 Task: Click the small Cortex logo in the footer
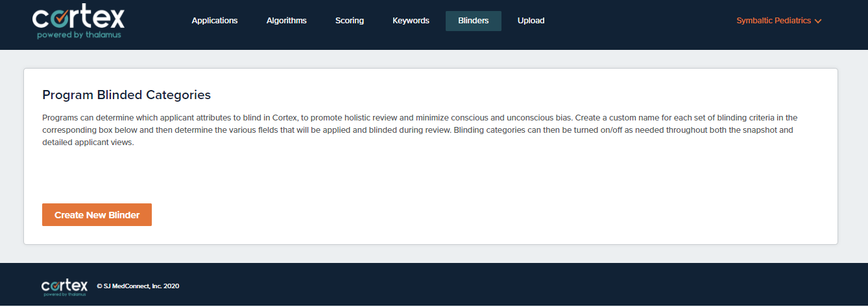[64, 288]
